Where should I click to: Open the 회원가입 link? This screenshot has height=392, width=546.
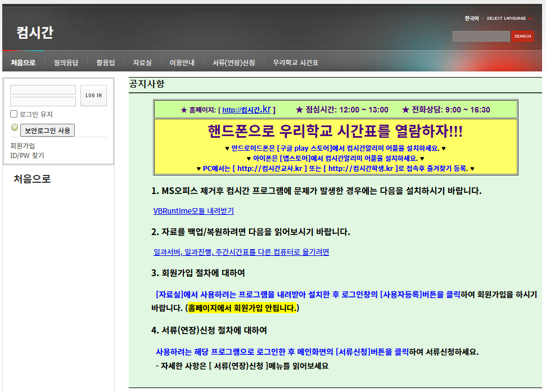[x=22, y=146]
